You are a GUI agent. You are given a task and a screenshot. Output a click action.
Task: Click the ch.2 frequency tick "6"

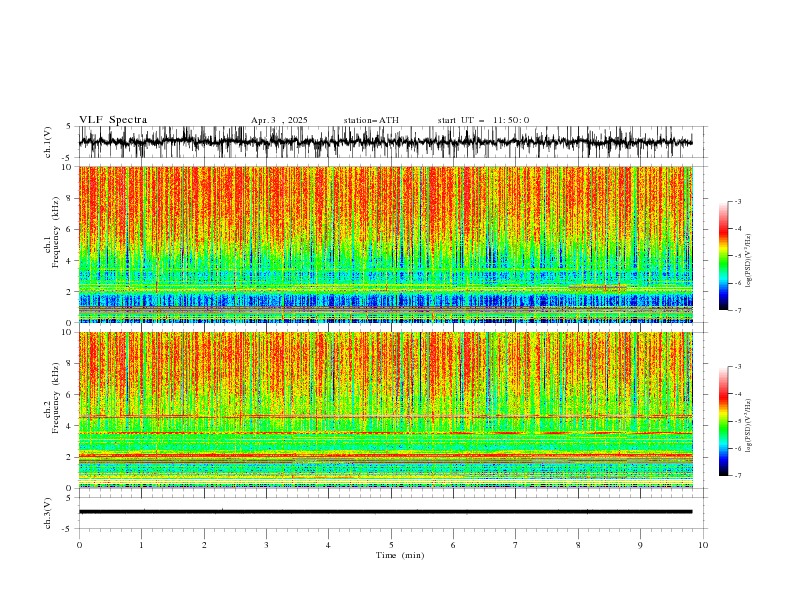70,394
